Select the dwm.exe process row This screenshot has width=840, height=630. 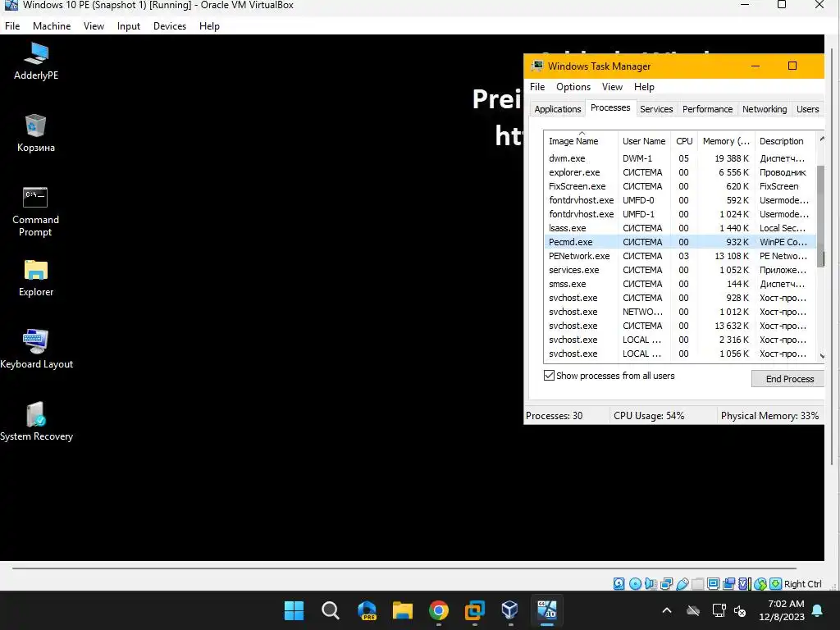(x=680, y=158)
